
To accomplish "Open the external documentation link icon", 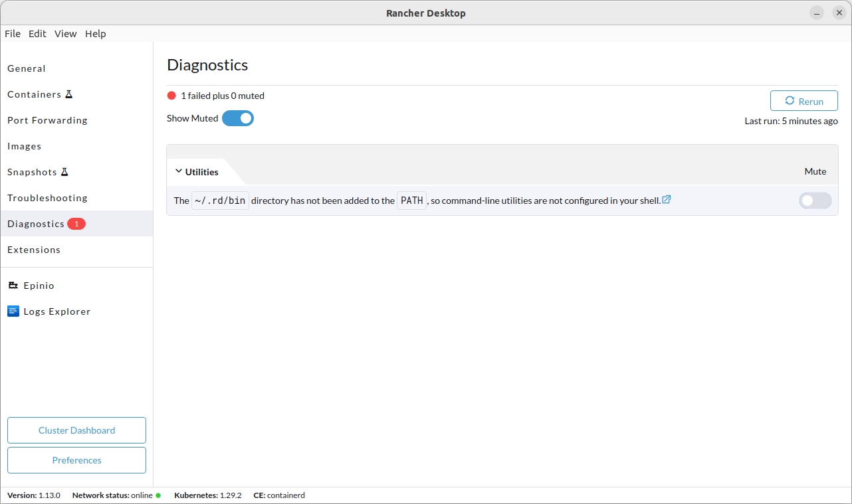I will [x=667, y=199].
